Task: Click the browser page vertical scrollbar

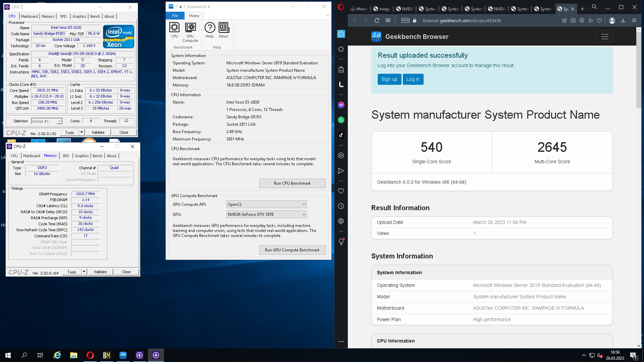Action: 639,70
